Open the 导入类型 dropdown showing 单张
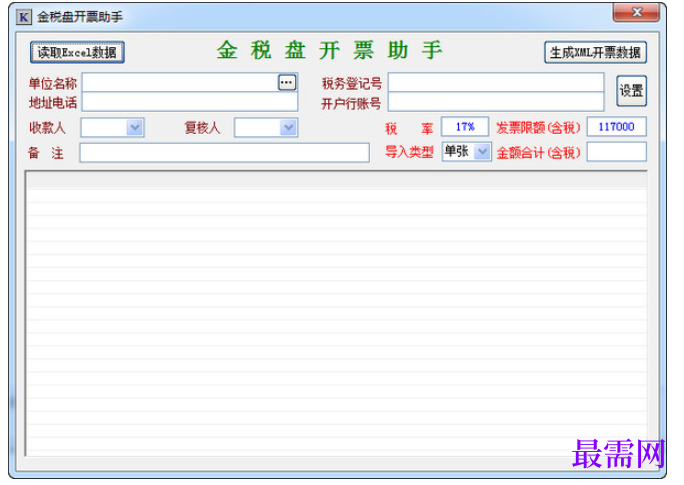 (x=482, y=152)
